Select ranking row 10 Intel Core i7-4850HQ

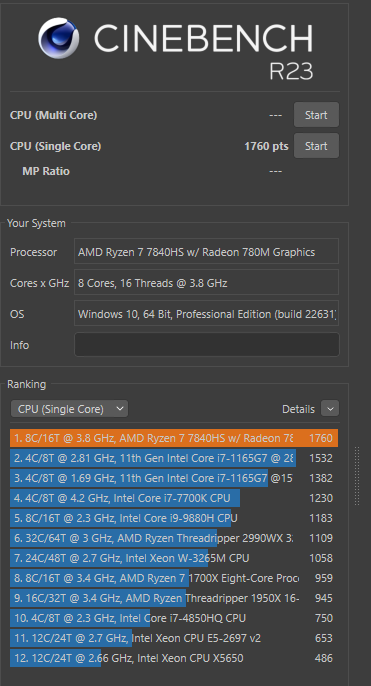(174, 618)
